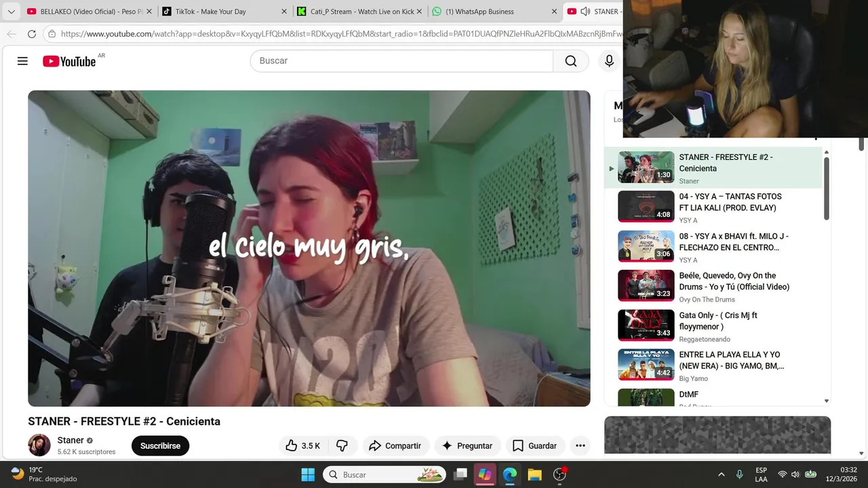Mute the STANER tab speaker icon
868x488 pixels.
click(x=585, y=12)
